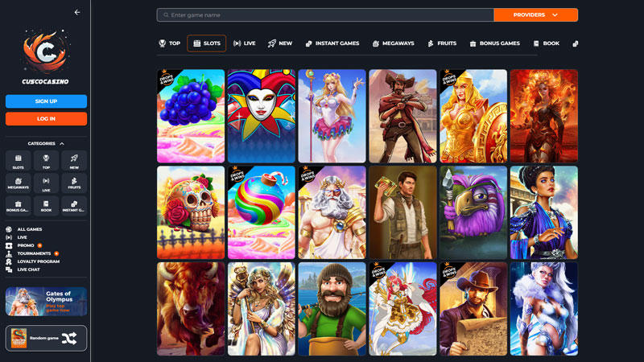Open Book category tile in sidebar
Image resolution: width=644 pixels, height=362 pixels.
46,206
